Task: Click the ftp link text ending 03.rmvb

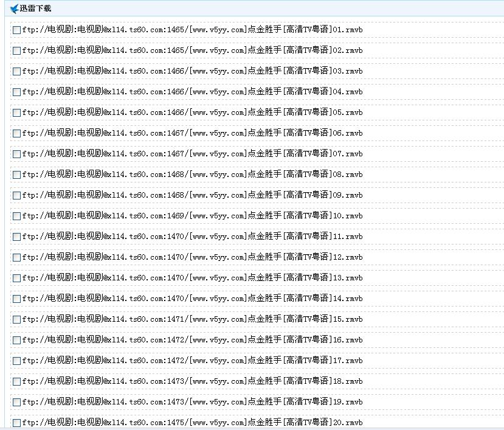Action: point(193,71)
